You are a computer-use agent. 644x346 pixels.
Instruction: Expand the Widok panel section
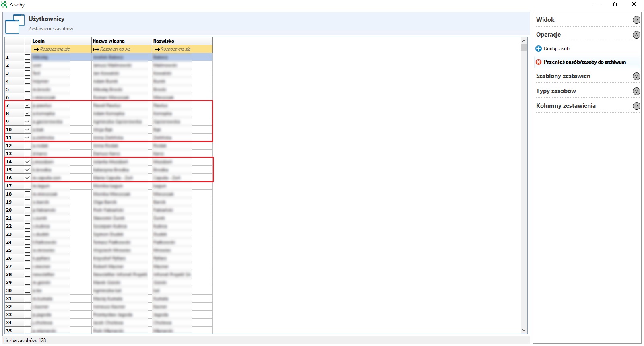636,20
